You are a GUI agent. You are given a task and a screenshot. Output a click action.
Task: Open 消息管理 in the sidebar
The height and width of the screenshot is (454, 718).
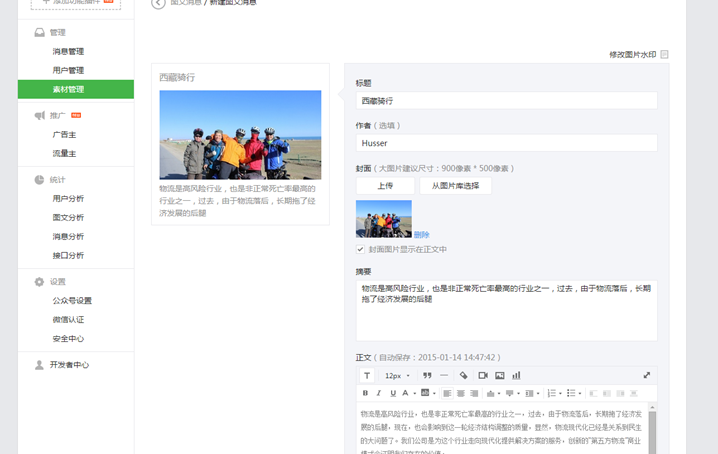point(68,51)
